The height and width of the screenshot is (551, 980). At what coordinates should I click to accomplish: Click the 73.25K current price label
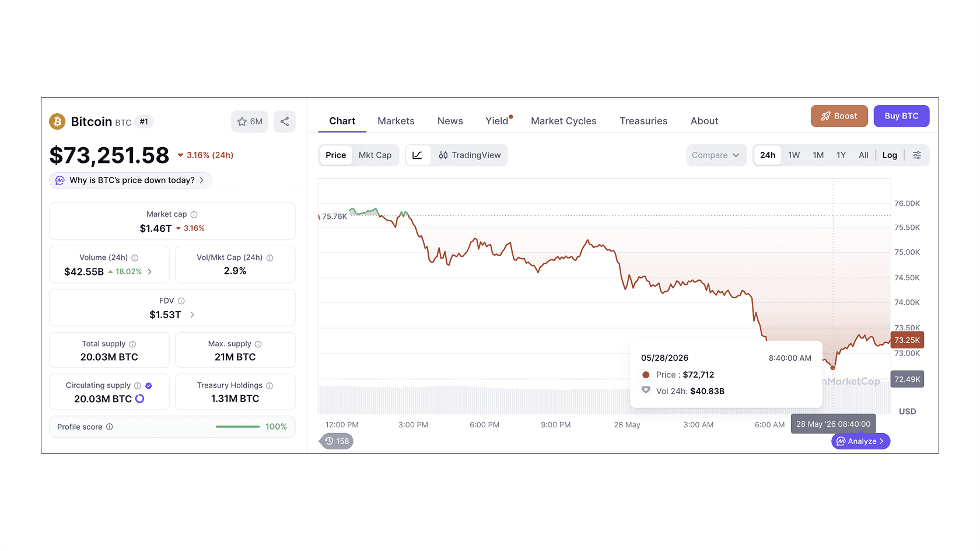[907, 340]
